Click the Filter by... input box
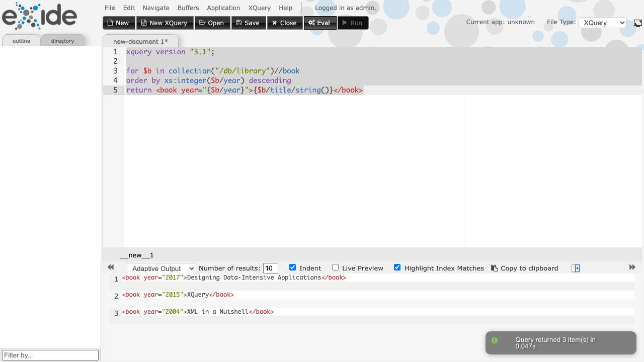This screenshot has width=644, height=362. pyautogui.click(x=50, y=355)
